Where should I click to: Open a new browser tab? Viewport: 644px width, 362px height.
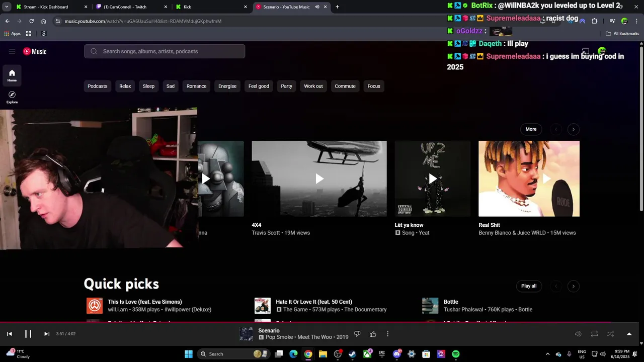pos(337,7)
